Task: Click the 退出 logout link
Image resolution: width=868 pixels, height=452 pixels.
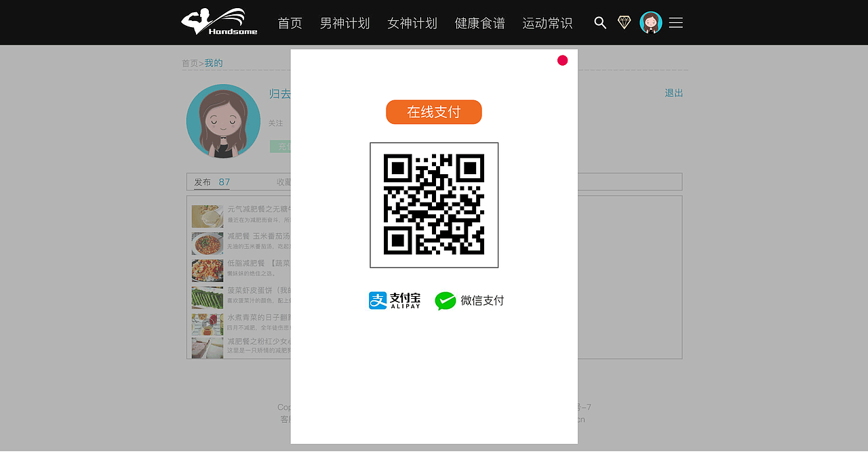Action: pyautogui.click(x=674, y=93)
